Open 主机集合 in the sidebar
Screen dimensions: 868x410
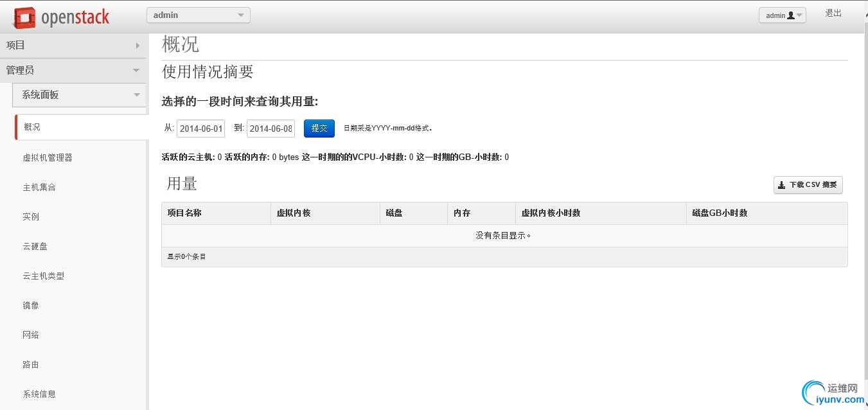coord(39,187)
